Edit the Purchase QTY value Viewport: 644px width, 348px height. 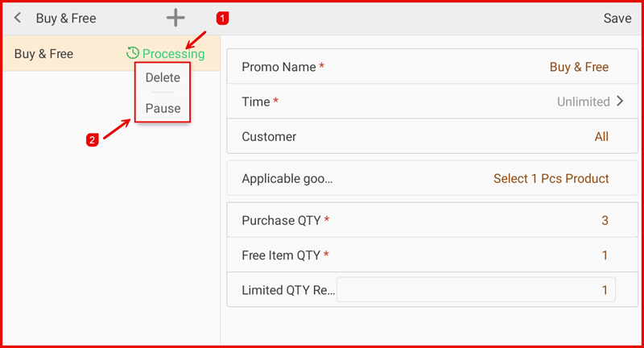click(x=605, y=220)
